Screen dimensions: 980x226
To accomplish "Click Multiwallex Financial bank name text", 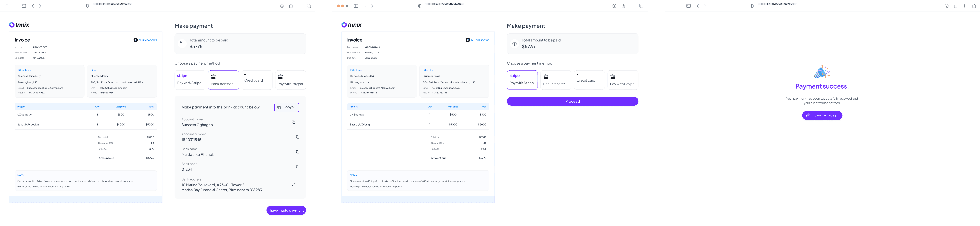I will click(x=198, y=155).
